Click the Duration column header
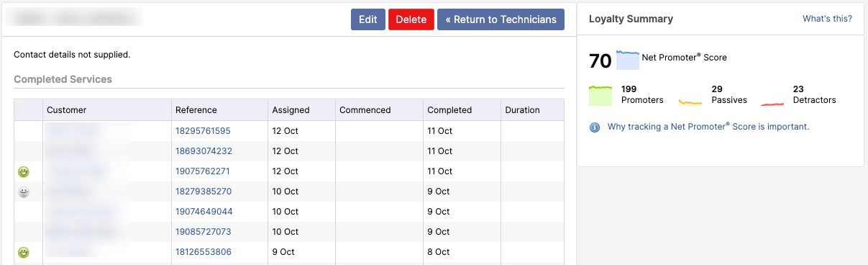 pyautogui.click(x=522, y=110)
